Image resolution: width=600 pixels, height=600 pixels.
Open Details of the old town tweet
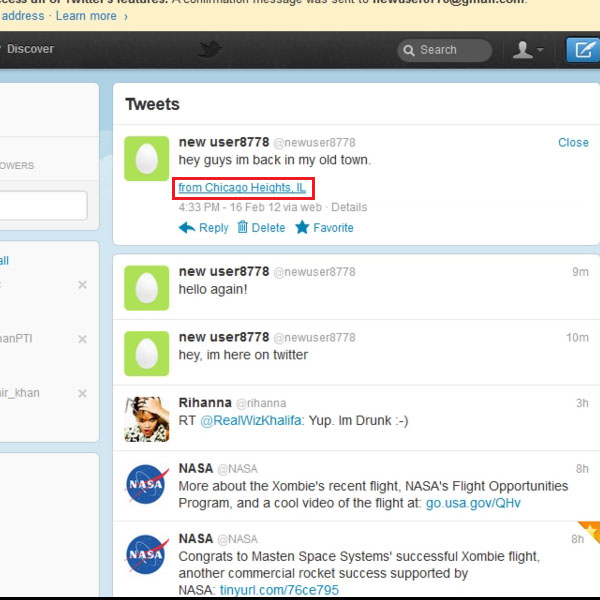[x=349, y=207]
